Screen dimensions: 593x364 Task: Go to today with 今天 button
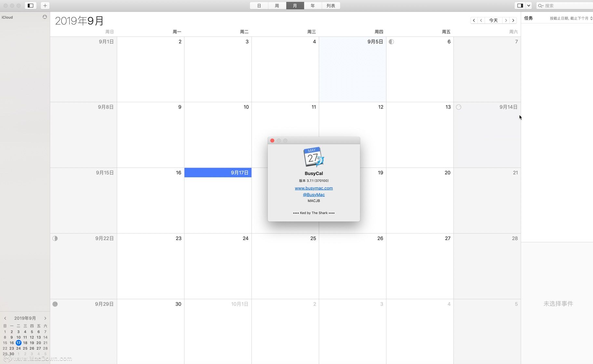tap(493, 20)
